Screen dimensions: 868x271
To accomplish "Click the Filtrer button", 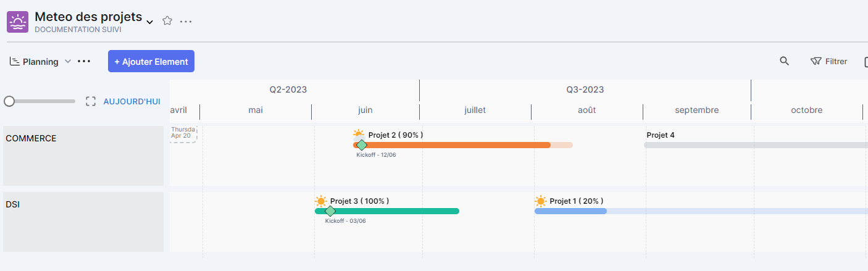I will pyautogui.click(x=828, y=61).
